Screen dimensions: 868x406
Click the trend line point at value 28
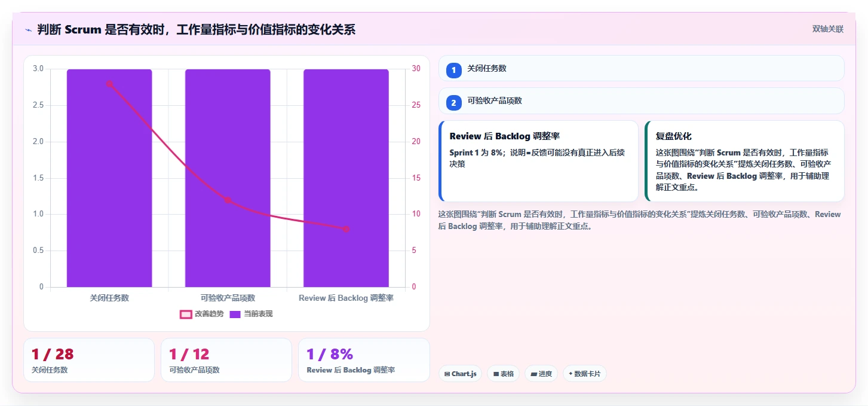click(109, 84)
